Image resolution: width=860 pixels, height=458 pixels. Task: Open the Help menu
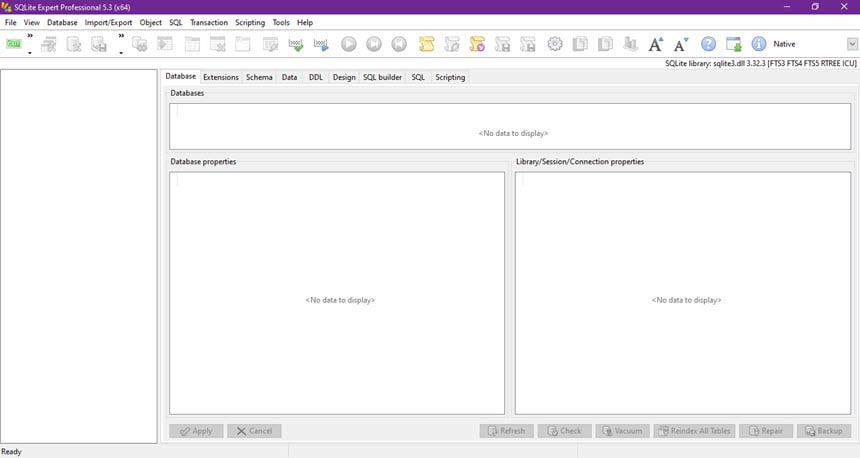(305, 22)
